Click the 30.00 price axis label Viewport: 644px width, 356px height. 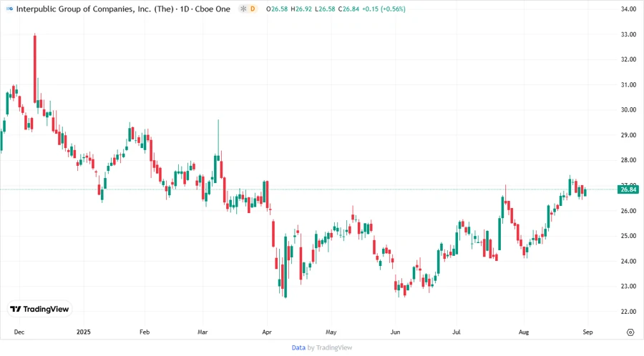click(628, 110)
